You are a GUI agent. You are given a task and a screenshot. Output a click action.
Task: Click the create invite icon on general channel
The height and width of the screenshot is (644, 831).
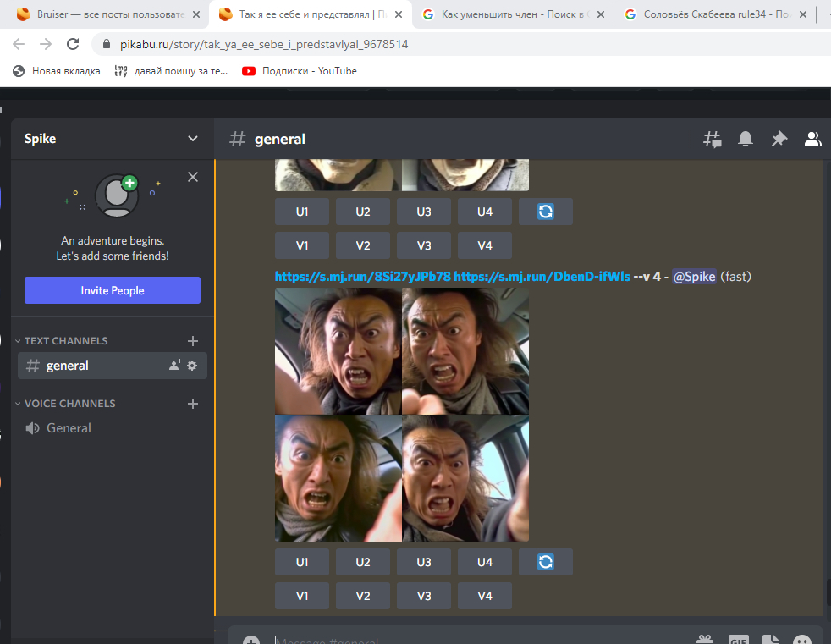click(x=174, y=366)
